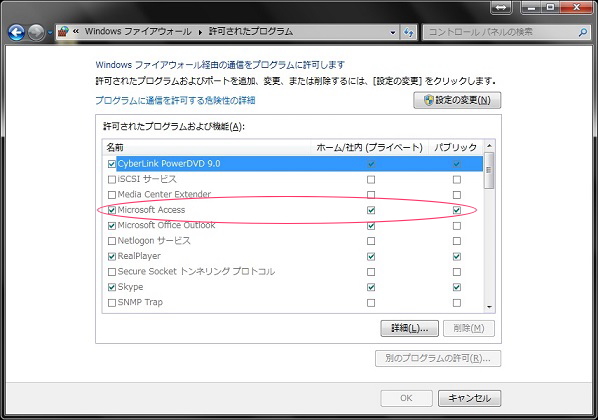
Task: Open recent pages dropdown beside navigation arrows
Action: [50, 33]
